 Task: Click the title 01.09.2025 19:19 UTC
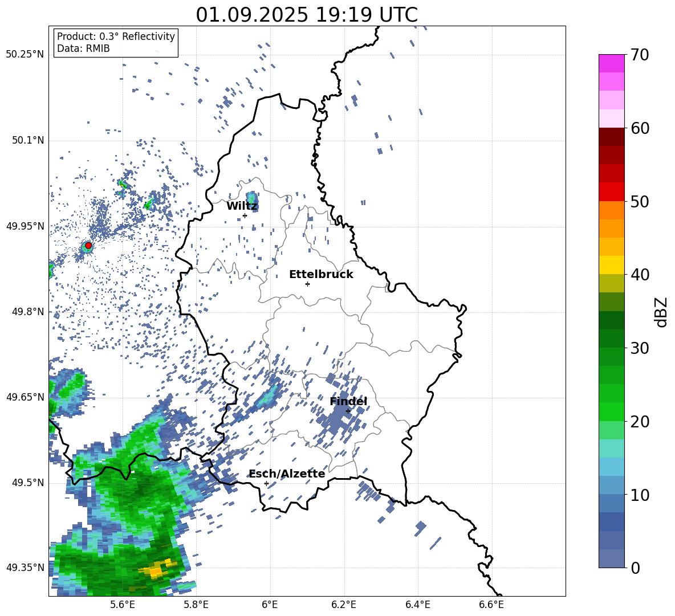tap(307, 15)
